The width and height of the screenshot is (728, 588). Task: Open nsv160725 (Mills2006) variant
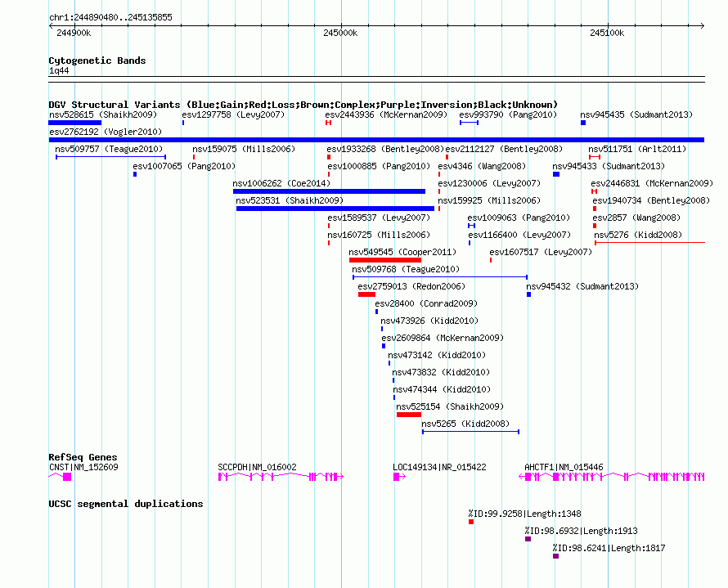pyautogui.click(x=379, y=235)
